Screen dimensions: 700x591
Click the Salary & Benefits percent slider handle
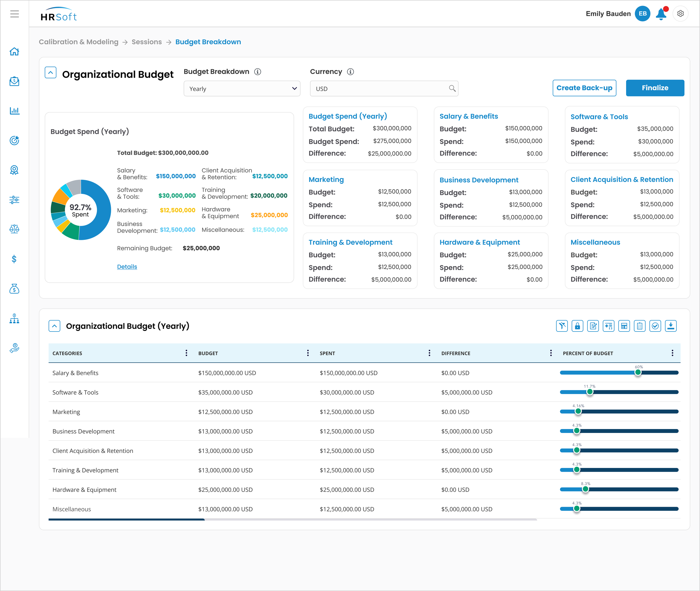[x=638, y=372]
